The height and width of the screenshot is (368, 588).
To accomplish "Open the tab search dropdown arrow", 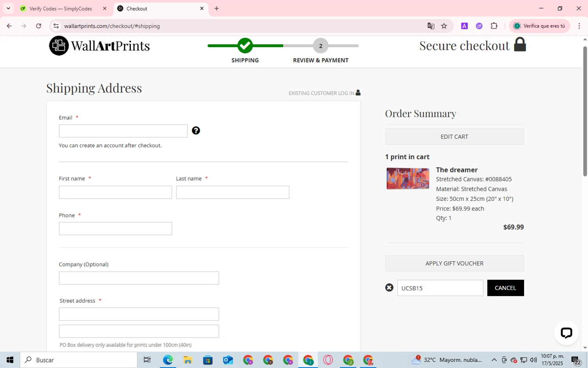I will point(8,8).
